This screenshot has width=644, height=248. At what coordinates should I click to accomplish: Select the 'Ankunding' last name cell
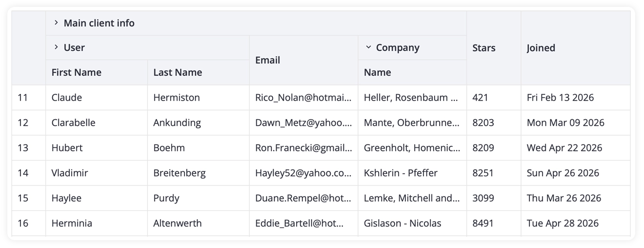(x=177, y=123)
